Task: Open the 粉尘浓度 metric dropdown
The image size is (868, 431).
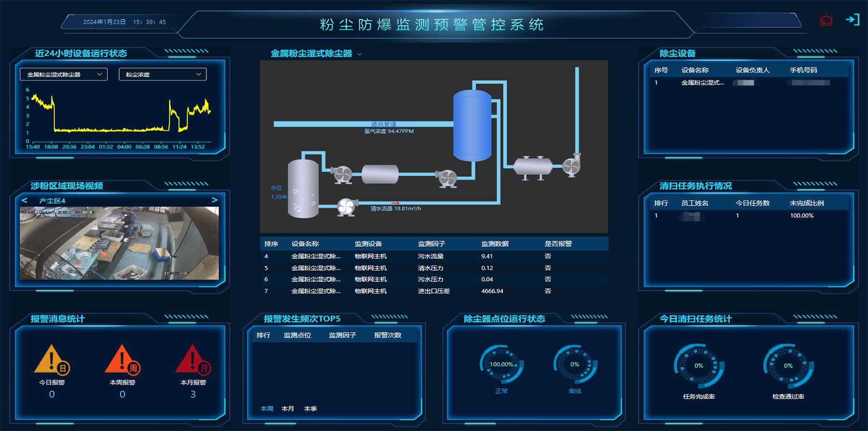Action: click(163, 74)
